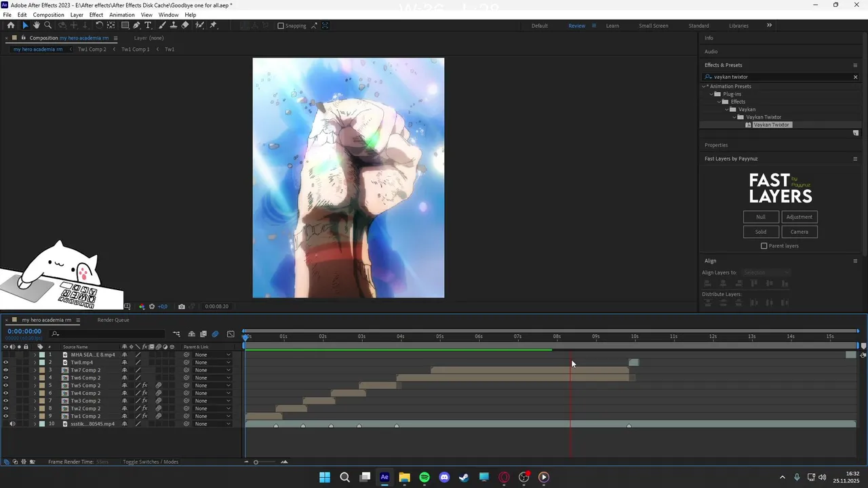Click the Tw7 Comp 2 label color swatch
The height and width of the screenshot is (488, 868).
pos(42,370)
